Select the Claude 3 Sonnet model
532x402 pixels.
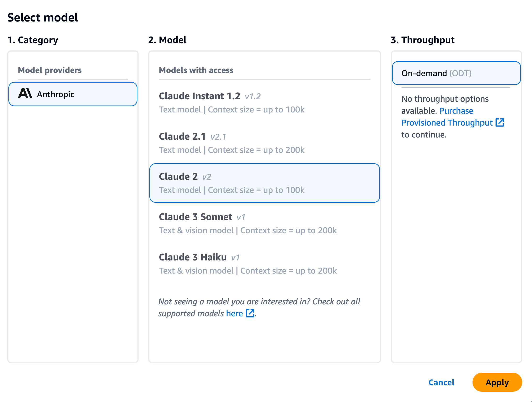(x=265, y=223)
